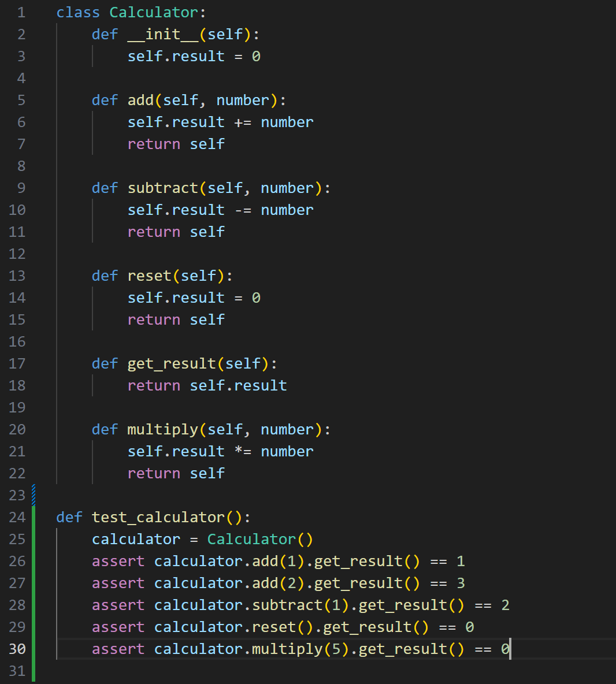Click "subtract" in the def on line 9
This screenshot has width=616, height=684.
tap(163, 188)
